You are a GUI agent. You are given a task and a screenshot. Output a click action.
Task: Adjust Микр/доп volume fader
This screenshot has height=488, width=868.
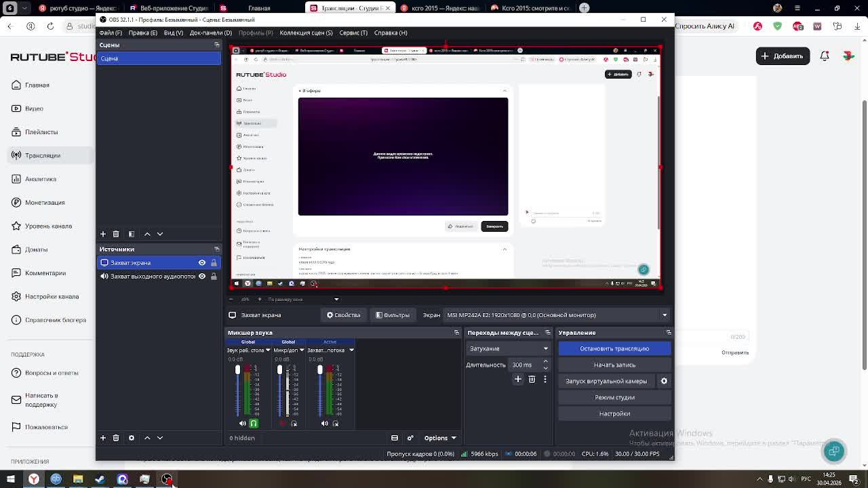[x=279, y=370]
